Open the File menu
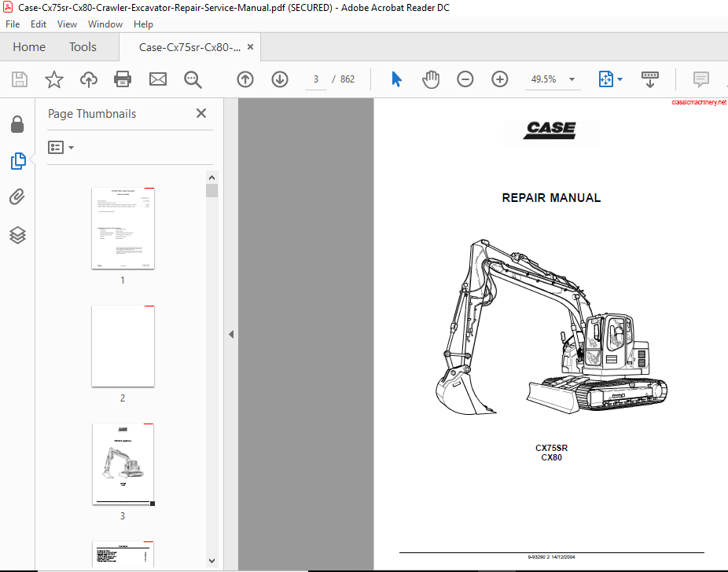 coord(13,24)
